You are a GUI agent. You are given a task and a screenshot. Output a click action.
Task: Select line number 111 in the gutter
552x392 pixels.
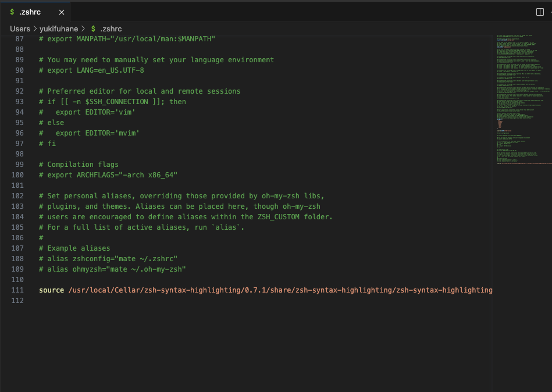(x=17, y=290)
